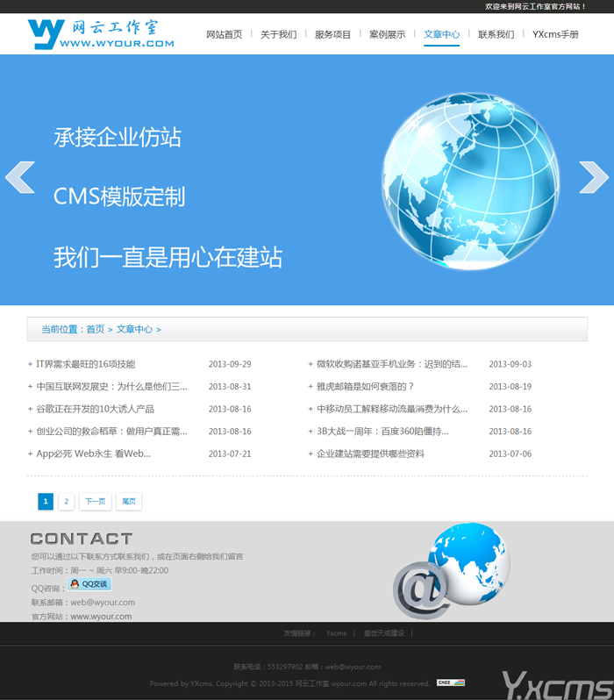Screen dimensions: 614x700
Task: Click the previous slide arrow on banner
Action: pos(19,177)
